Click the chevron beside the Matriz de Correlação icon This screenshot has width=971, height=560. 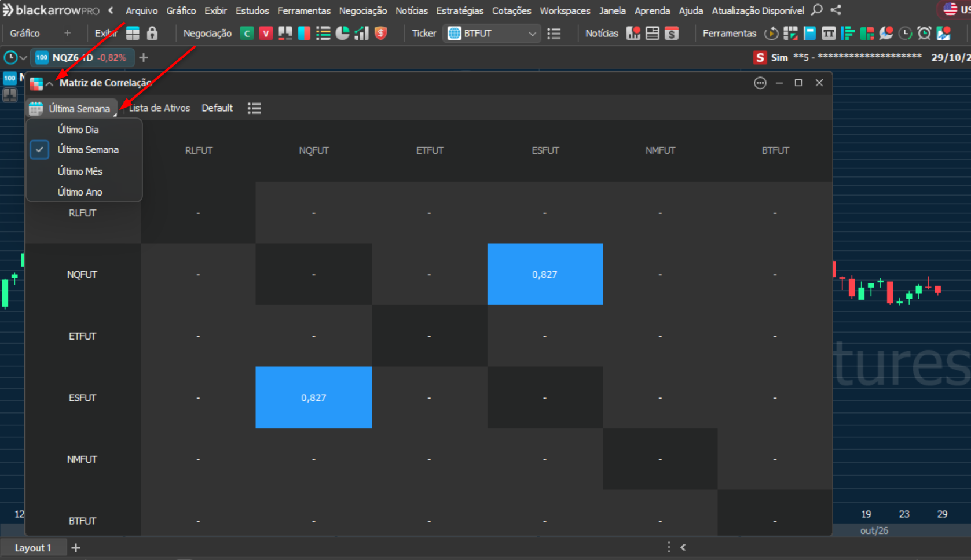click(50, 84)
